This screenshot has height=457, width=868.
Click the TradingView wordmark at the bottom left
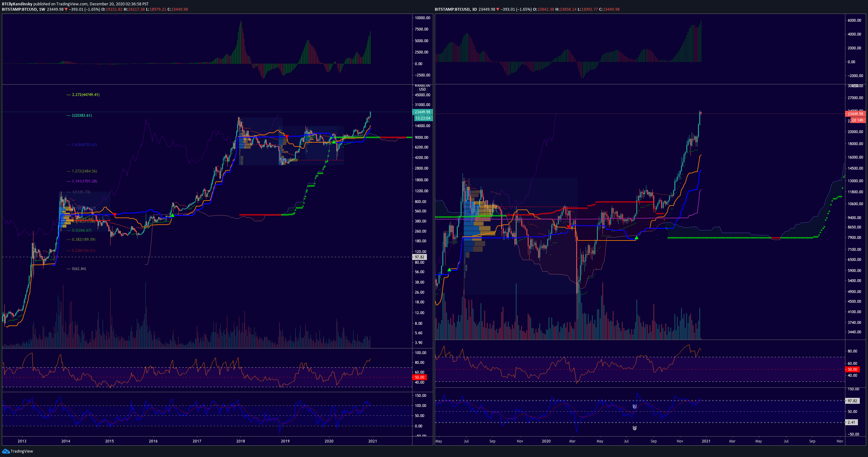pos(22,451)
